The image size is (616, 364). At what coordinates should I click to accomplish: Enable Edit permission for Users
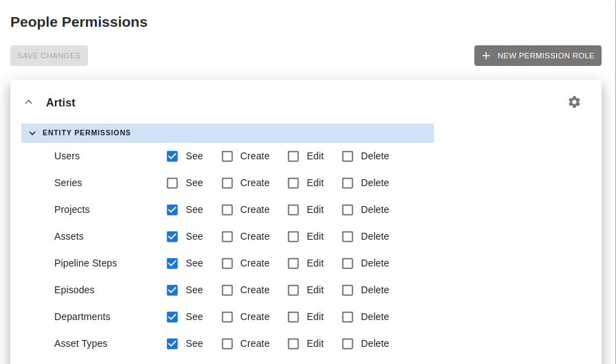coord(294,156)
